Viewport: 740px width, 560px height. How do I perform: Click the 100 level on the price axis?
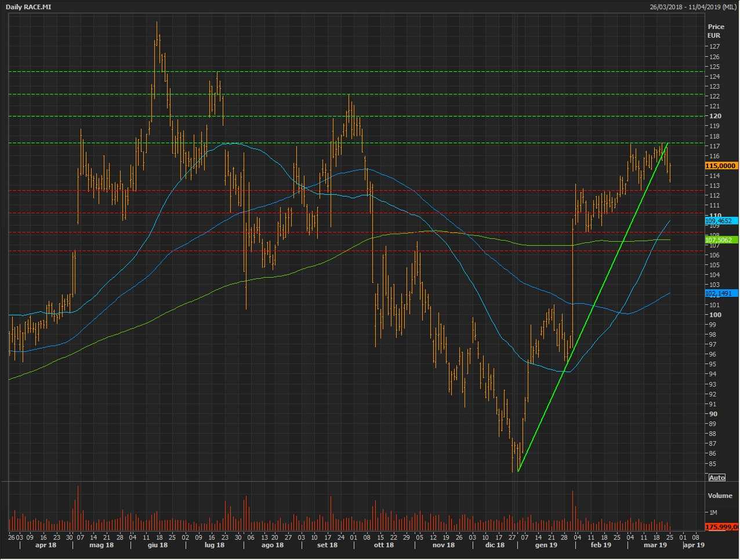[715, 315]
